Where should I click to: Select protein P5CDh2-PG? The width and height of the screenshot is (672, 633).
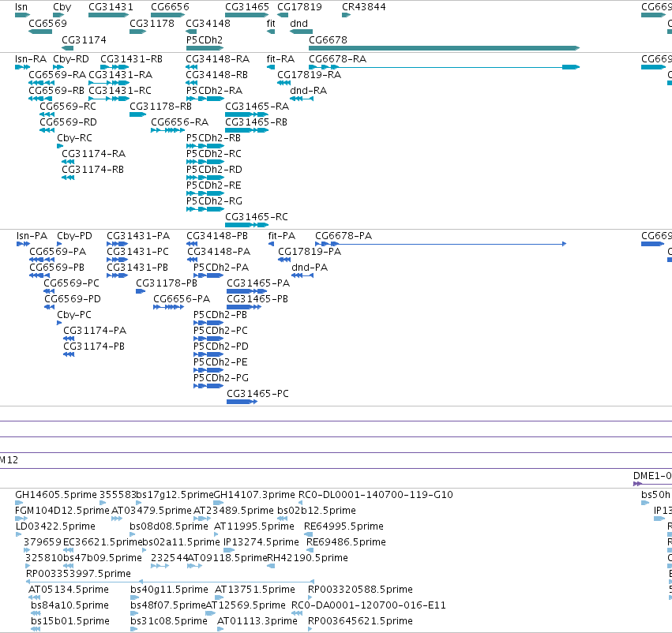pos(221,378)
